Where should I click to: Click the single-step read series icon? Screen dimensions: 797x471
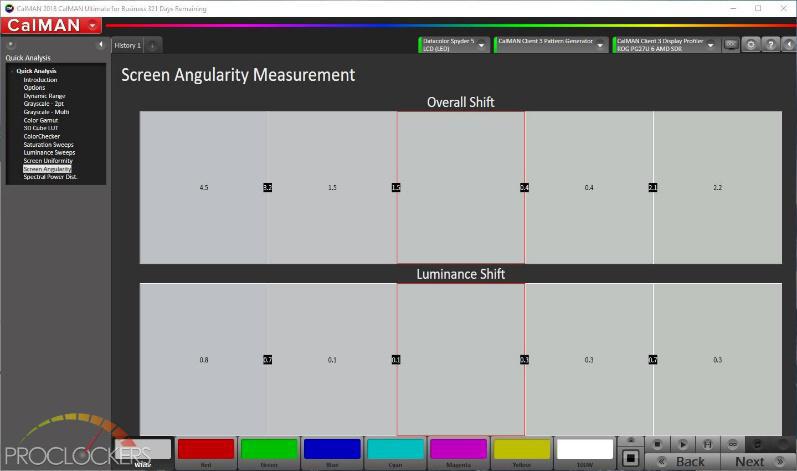tap(707, 444)
